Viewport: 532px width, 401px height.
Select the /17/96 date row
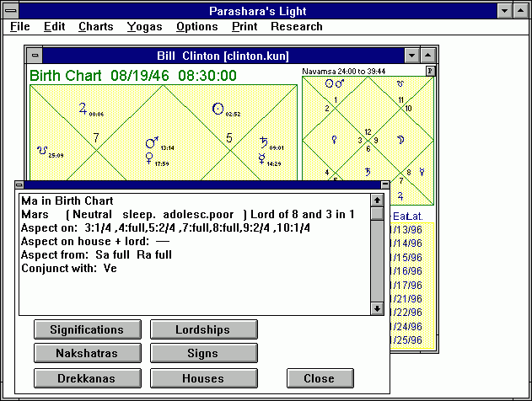(x=406, y=285)
